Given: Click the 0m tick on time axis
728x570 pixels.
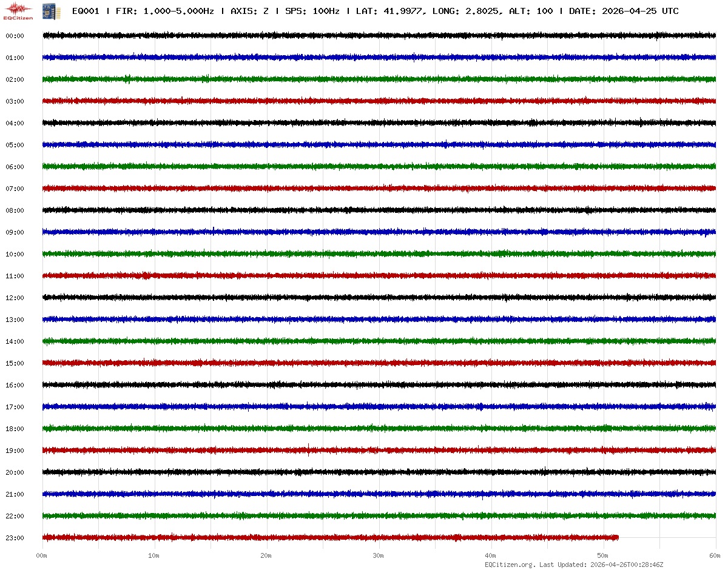Looking at the screenshot, I should (x=42, y=555).
